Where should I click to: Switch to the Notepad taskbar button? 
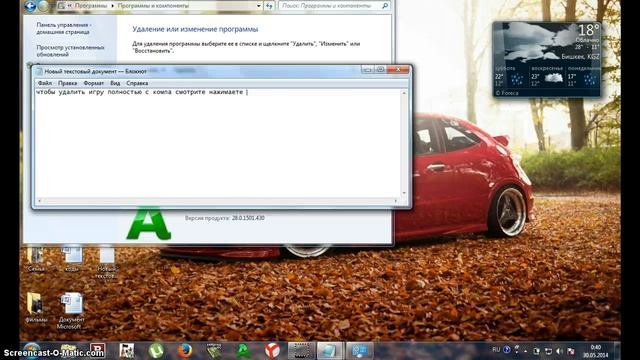(330, 351)
